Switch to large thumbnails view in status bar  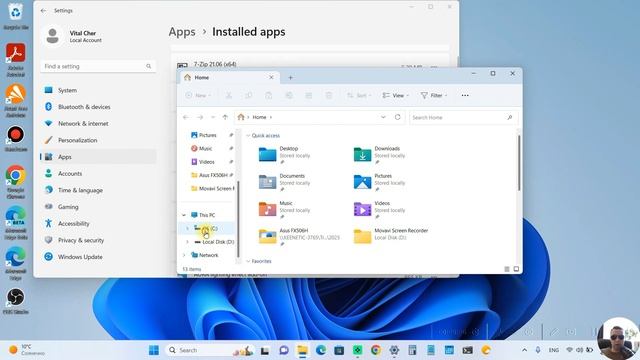516,269
